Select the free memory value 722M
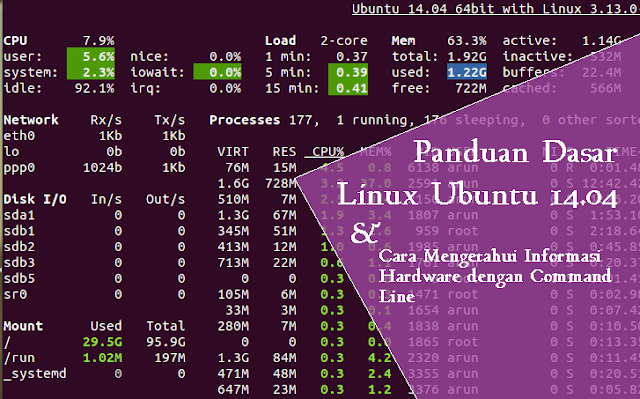 (x=471, y=88)
